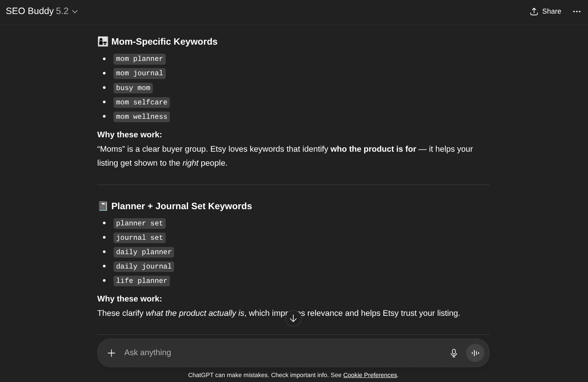588x382 pixels.
Task: Start dictation with the microphone icon
Action: 454,353
